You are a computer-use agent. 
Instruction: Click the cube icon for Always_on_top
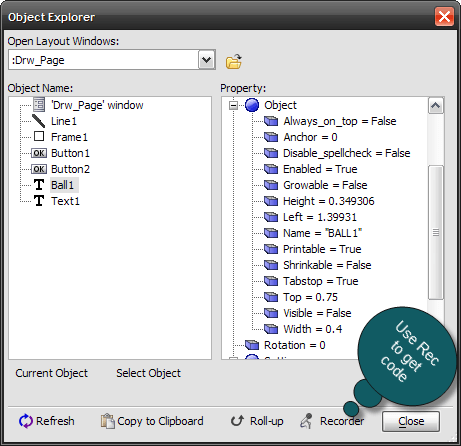(271, 121)
